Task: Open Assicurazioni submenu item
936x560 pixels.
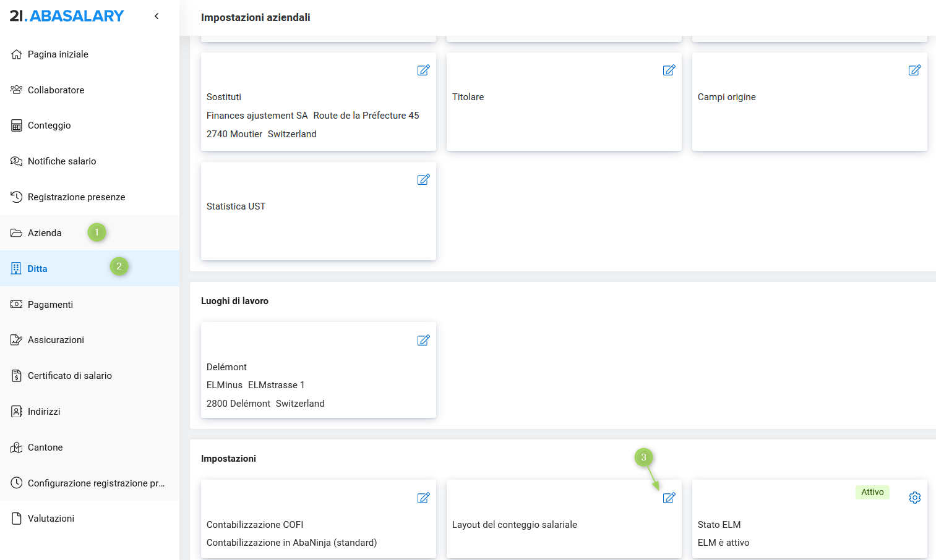Action: pos(56,340)
